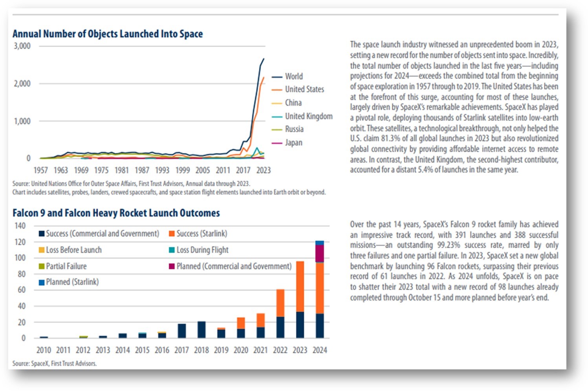Select the United States legend entry

[298, 89]
